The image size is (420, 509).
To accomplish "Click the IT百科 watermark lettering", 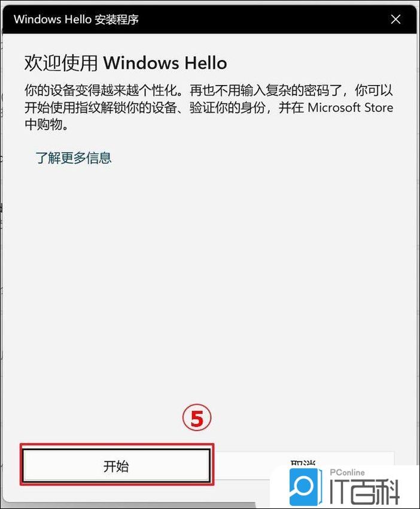I will click(x=364, y=491).
